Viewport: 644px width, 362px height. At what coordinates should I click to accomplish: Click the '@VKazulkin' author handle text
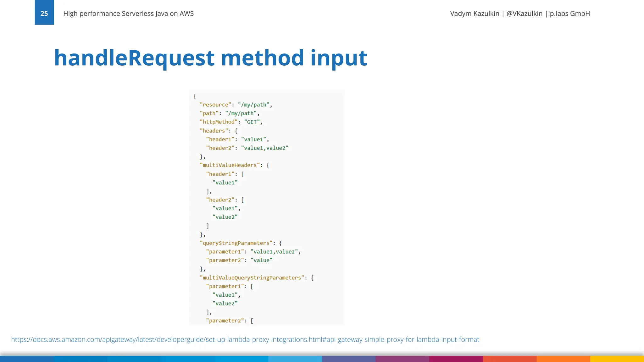pos(524,14)
